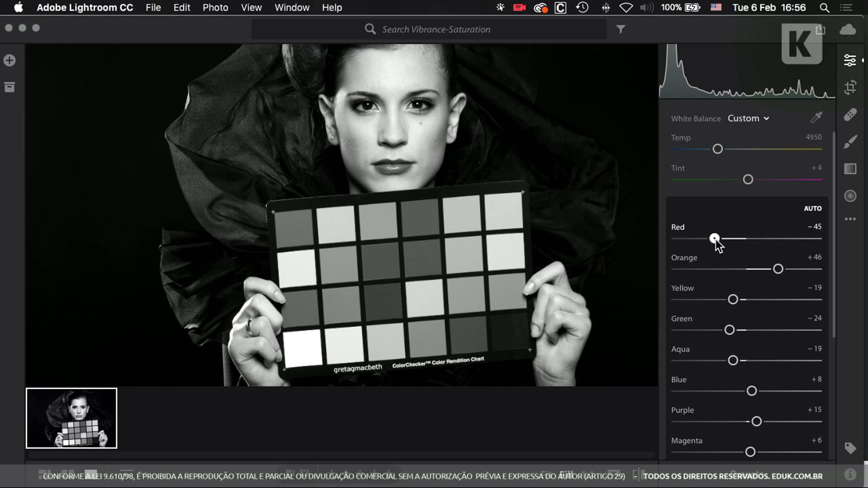Select the Healing Brush tool
This screenshot has height=488, width=868.
pos(850,115)
